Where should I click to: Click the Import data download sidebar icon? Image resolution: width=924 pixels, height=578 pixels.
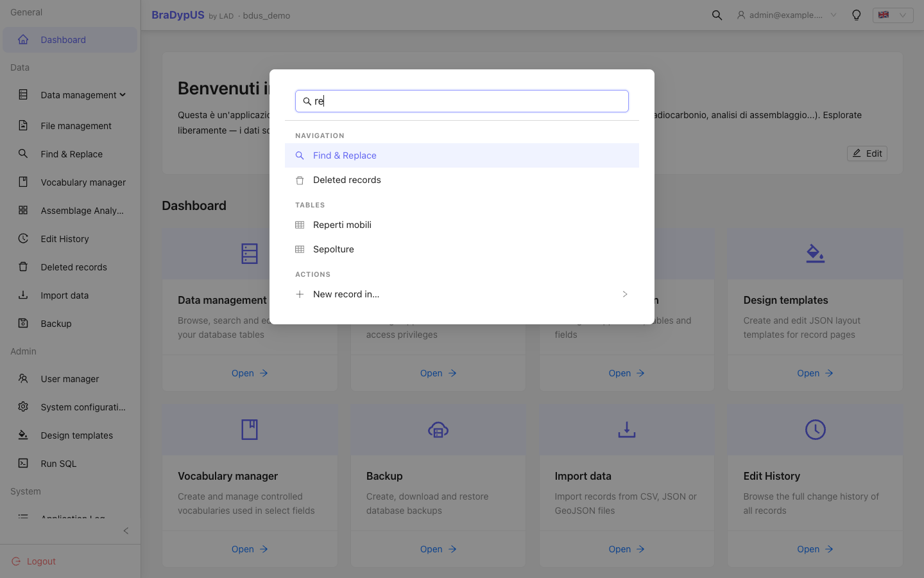tap(23, 295)
